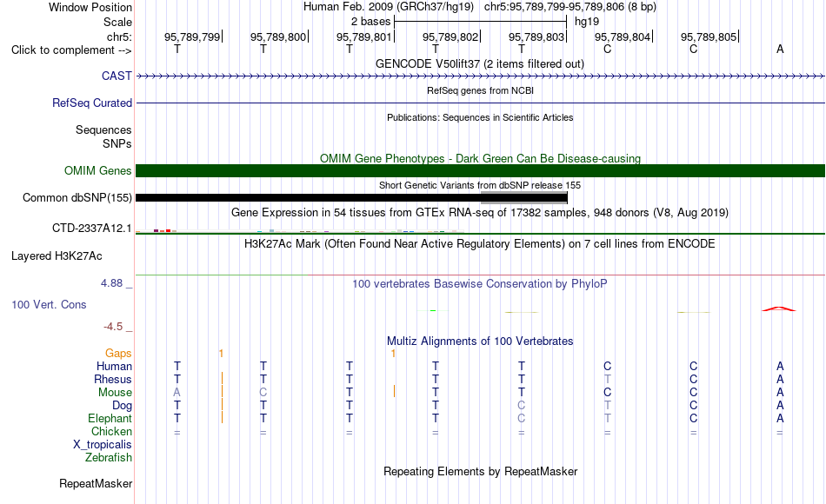Click the 95,789,803 ruler position
The image size is (826, 504).
536,36
